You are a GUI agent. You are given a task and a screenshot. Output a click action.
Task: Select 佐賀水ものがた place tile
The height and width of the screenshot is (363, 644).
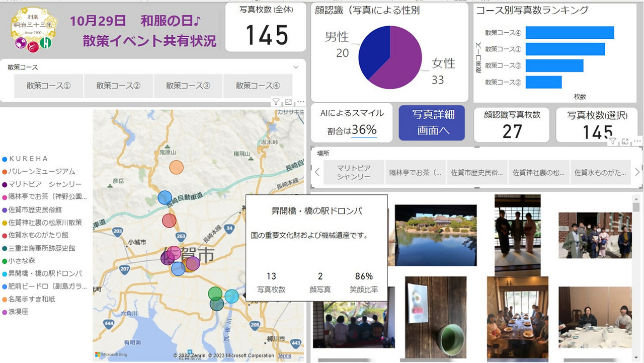pyautogui.click(x=601, y=172)
